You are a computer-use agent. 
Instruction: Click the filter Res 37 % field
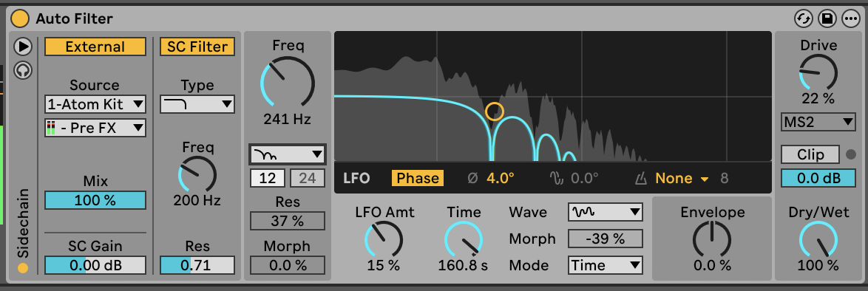(x=288, y=221)
